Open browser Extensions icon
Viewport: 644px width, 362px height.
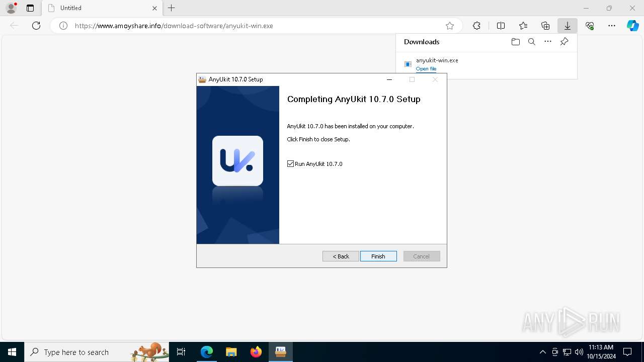click(x=476, y=26)
